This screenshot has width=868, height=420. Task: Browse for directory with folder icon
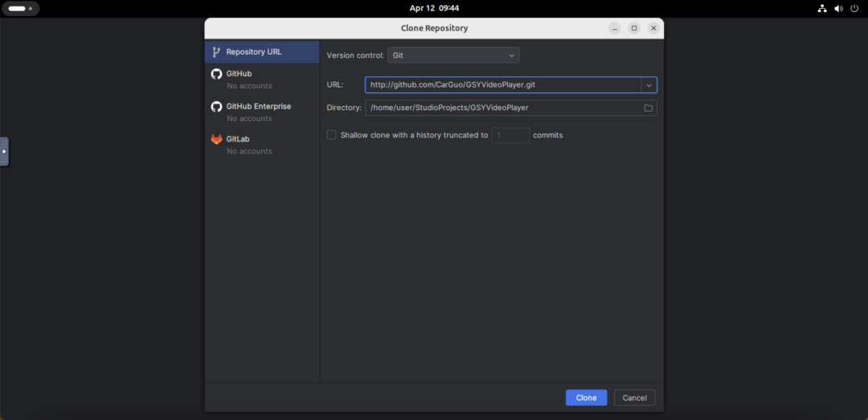[649, 108]
